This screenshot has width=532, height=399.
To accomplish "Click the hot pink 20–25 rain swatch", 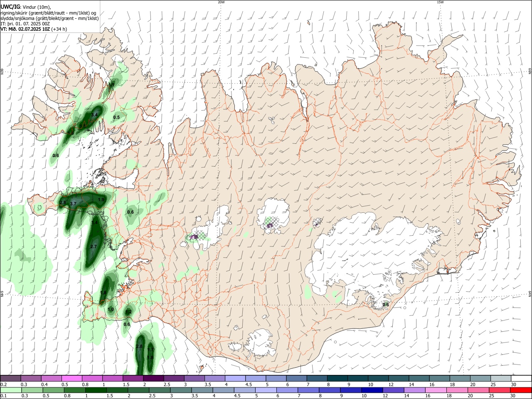I will (x=478, y=390).
